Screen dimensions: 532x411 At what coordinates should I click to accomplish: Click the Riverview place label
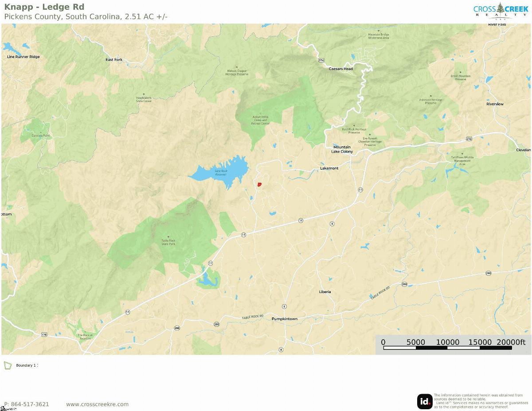point(495,104)
